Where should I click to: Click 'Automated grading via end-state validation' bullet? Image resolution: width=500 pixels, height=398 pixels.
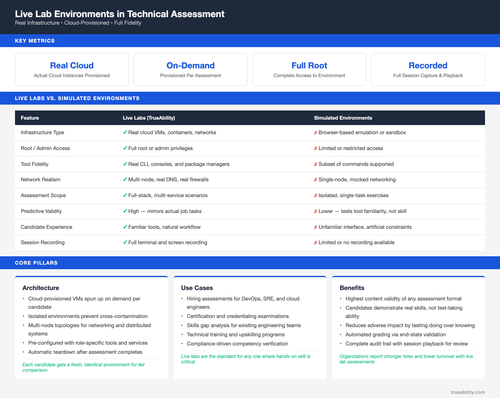point(395,335)
